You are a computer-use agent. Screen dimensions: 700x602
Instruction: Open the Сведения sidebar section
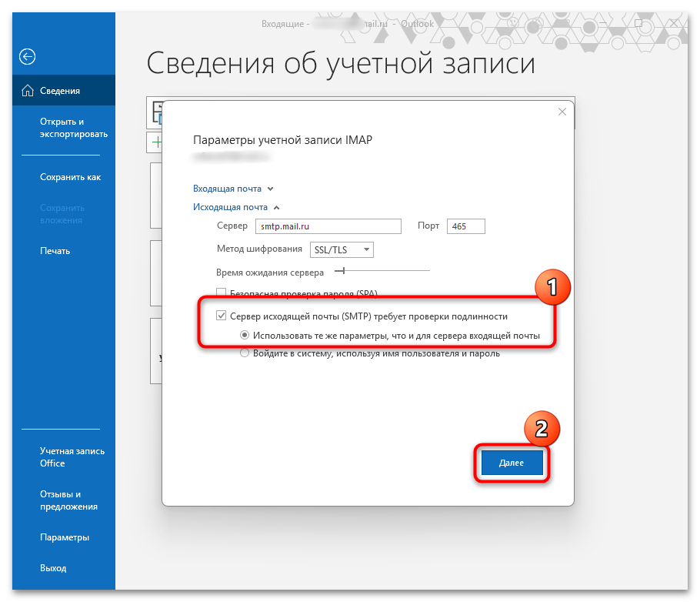click(x=63, y=91)
